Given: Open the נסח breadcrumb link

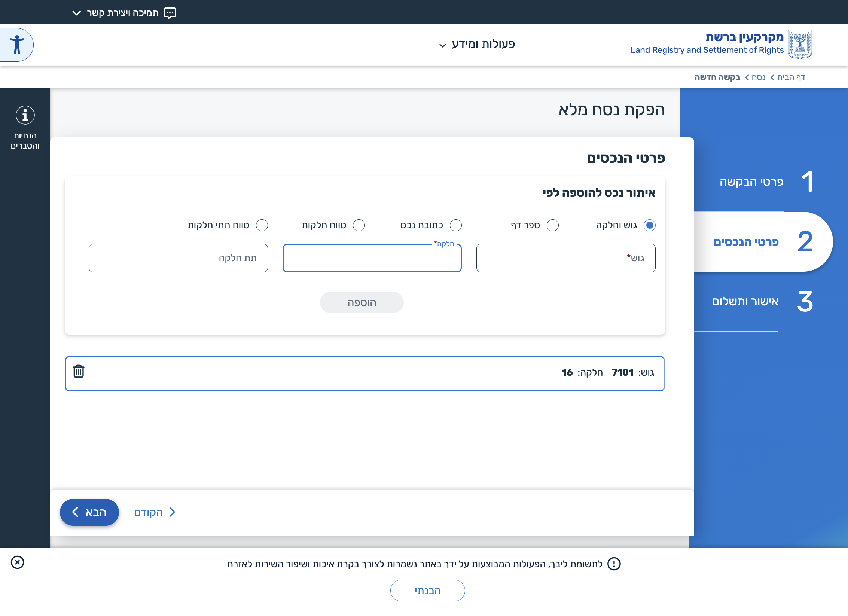Looking at the screenshot, I should click(759, 77).
